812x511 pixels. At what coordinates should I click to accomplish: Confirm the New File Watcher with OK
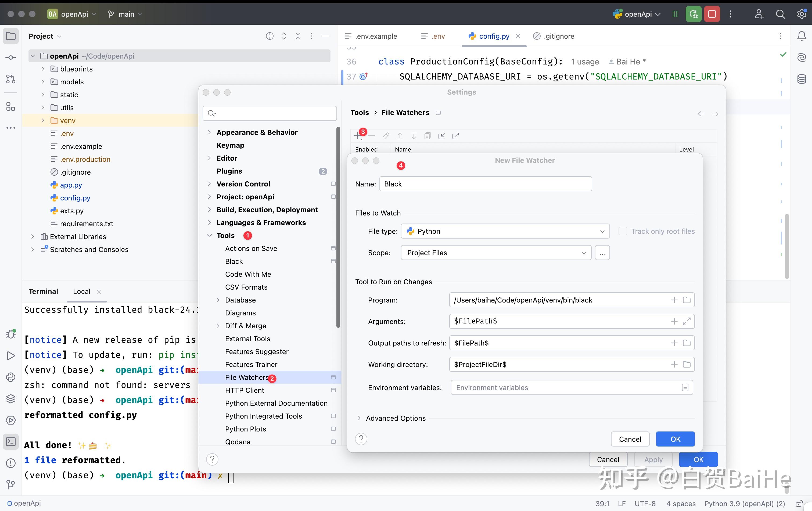(x=675, y=439)
